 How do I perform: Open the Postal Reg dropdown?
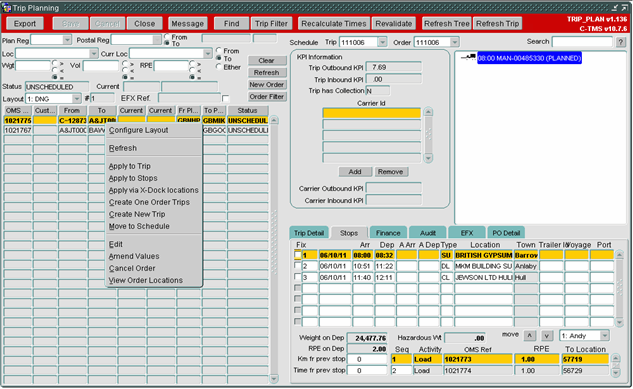tap(157, 40)
